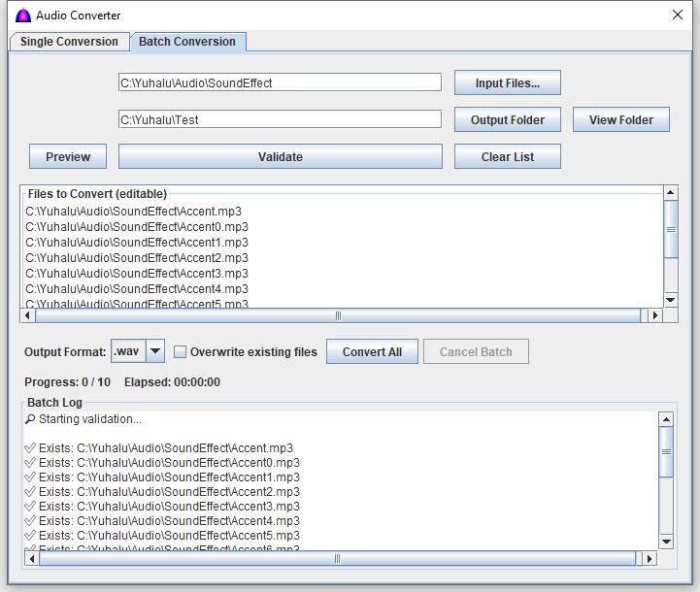Click the Exists: Accent4.mp3 log entry
This screenshot has height=592, width=700.
click(162, 520)
